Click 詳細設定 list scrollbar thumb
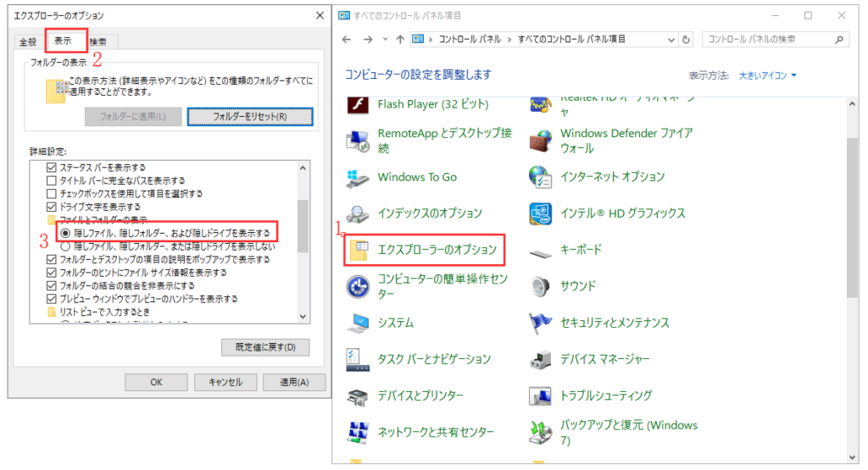868x470 pixels. click(x=303, y=225)
